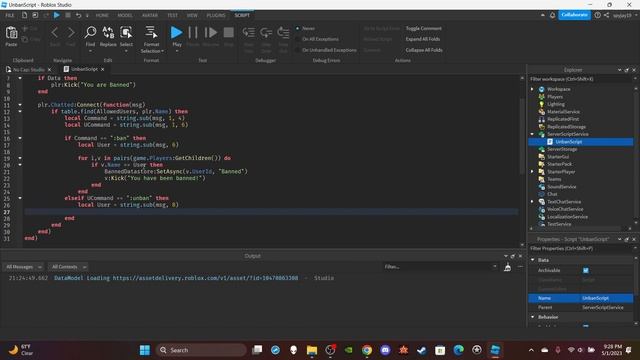Open dropdown arrow under Play
The width and height of the screenshot is (640, 360).
(177, 51)
